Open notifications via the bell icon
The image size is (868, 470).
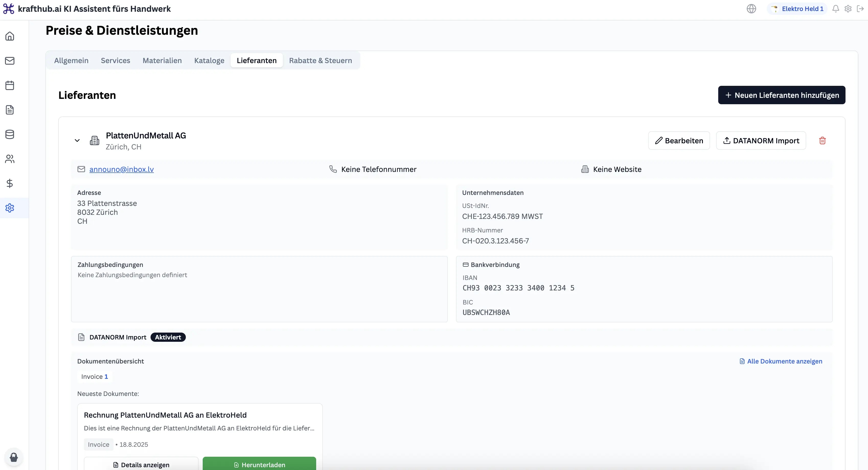point(836,8)
